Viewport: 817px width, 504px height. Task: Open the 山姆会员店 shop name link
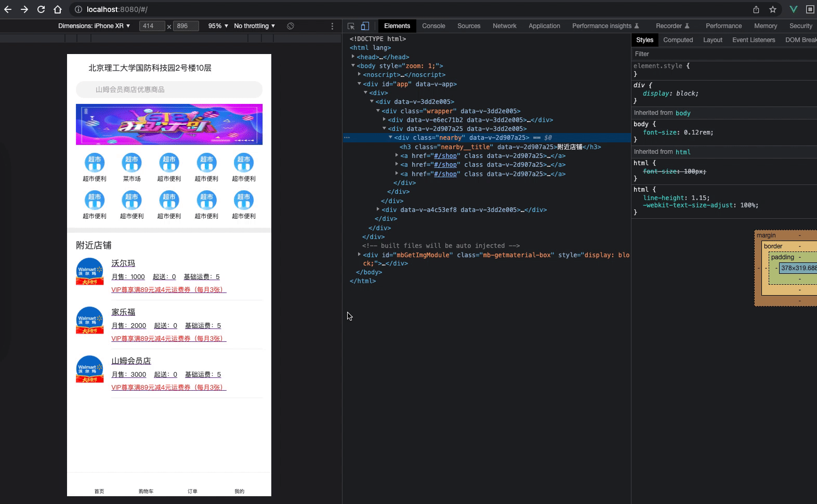[x=131, y=361]
